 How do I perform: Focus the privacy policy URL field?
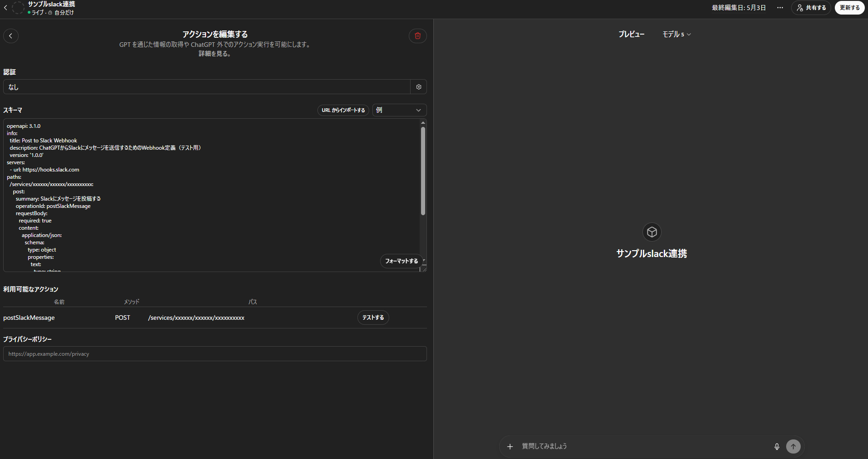coord(215,354)
